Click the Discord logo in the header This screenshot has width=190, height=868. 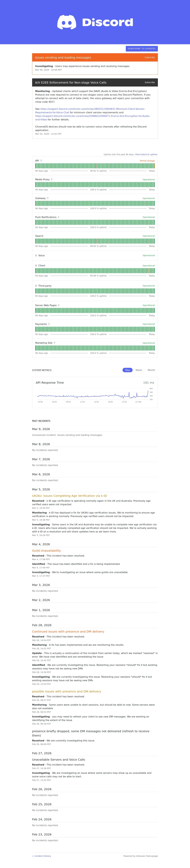pyautogui.click(x=95, y=22)
